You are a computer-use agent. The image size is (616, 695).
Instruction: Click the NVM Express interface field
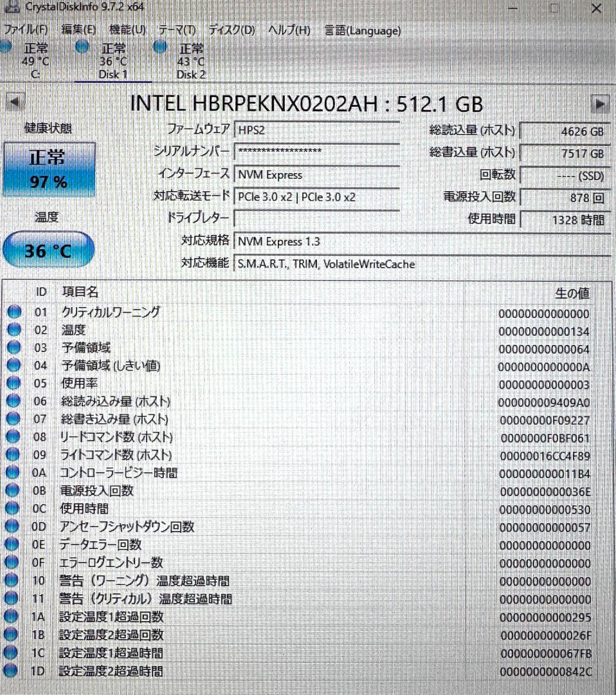[316, 174]
